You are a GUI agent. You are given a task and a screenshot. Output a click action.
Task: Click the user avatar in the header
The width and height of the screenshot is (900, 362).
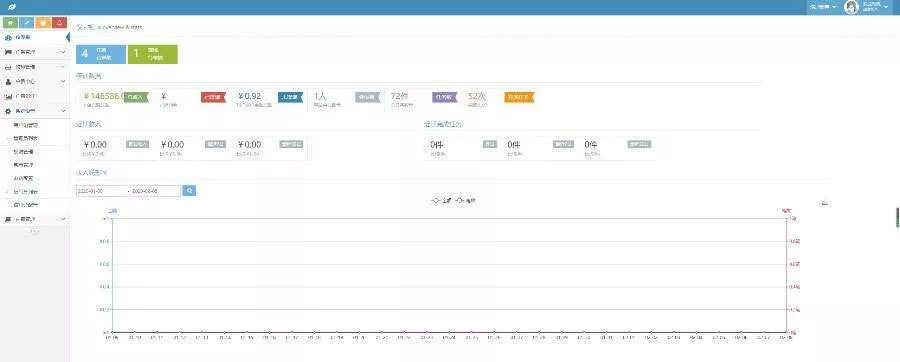tap(851, 7)
